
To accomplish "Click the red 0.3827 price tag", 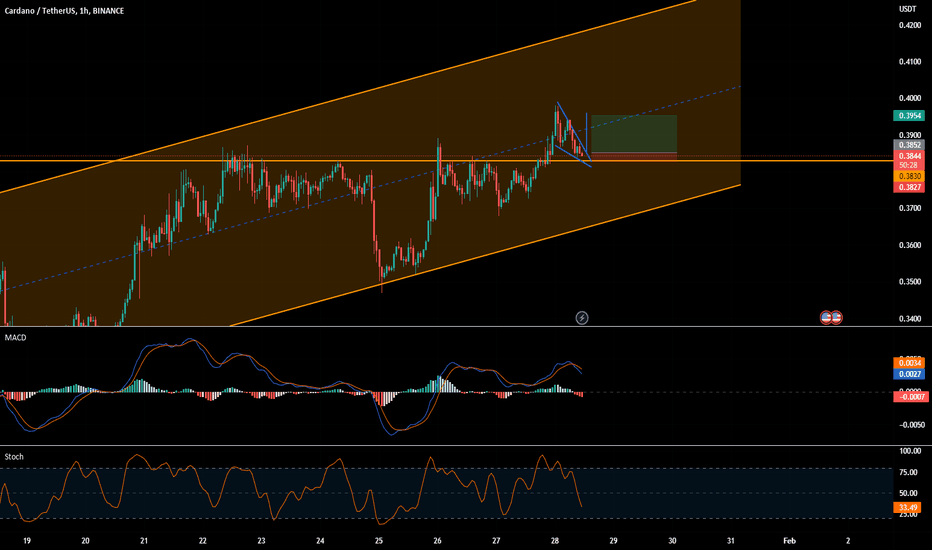I will 909,187.
